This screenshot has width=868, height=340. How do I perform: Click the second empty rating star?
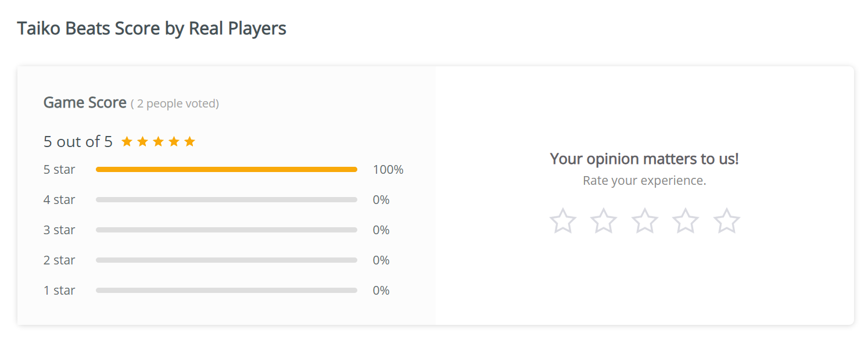[604, 221]
